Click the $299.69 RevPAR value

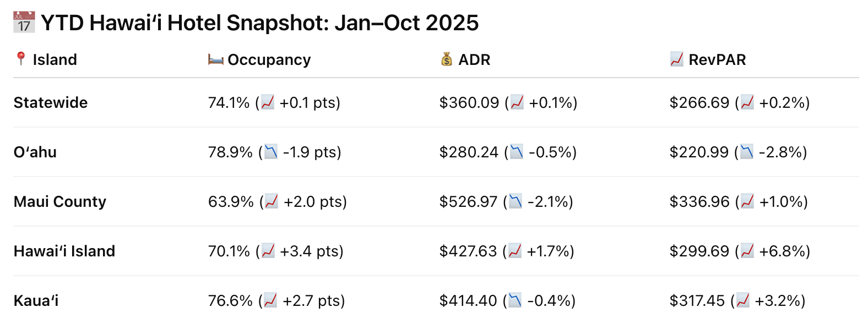pos(699,251)
